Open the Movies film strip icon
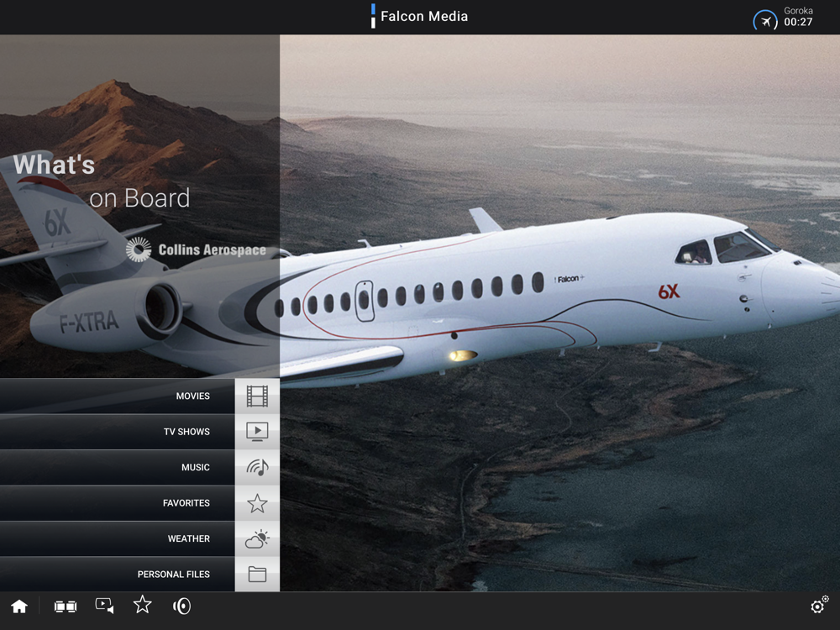 click(x=257, y=396)
